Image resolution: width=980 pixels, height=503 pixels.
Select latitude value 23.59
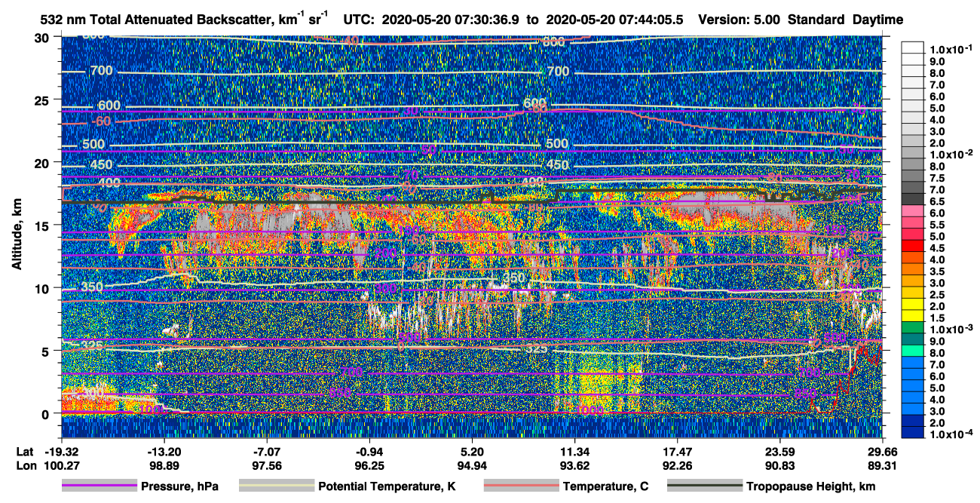780,452
